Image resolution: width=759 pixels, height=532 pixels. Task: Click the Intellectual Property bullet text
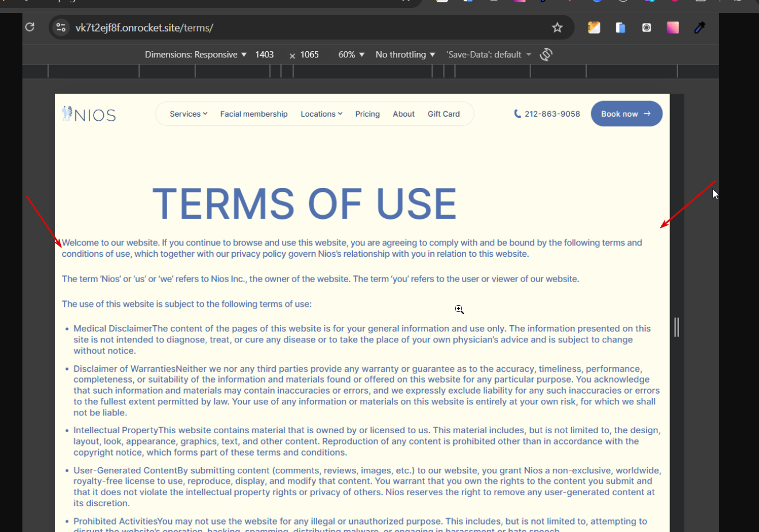(x=367, y=441)
